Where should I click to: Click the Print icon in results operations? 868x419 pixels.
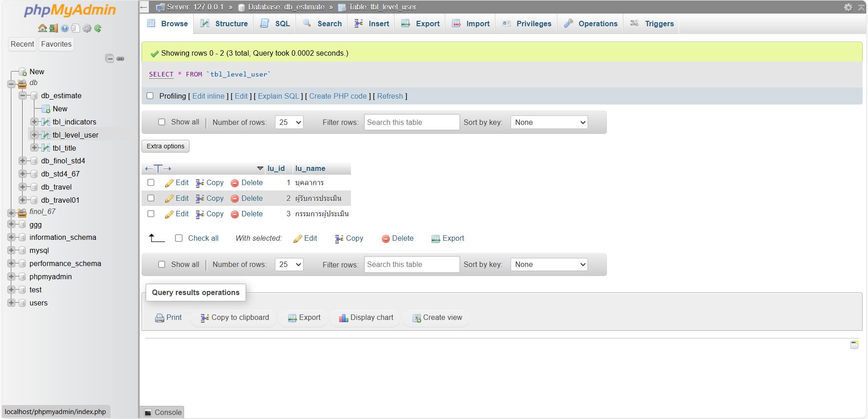(x=159, y=318)
